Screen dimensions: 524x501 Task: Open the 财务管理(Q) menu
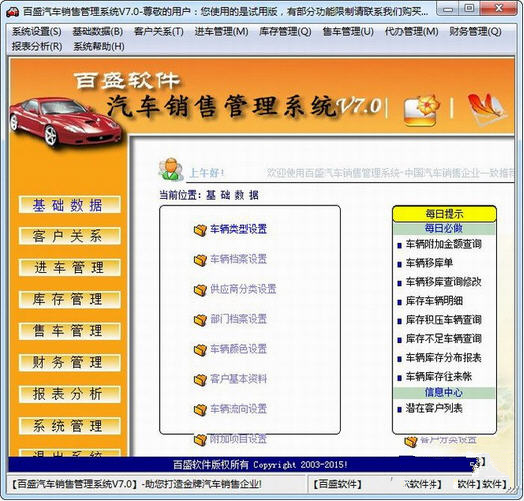[x=475, y=32]
